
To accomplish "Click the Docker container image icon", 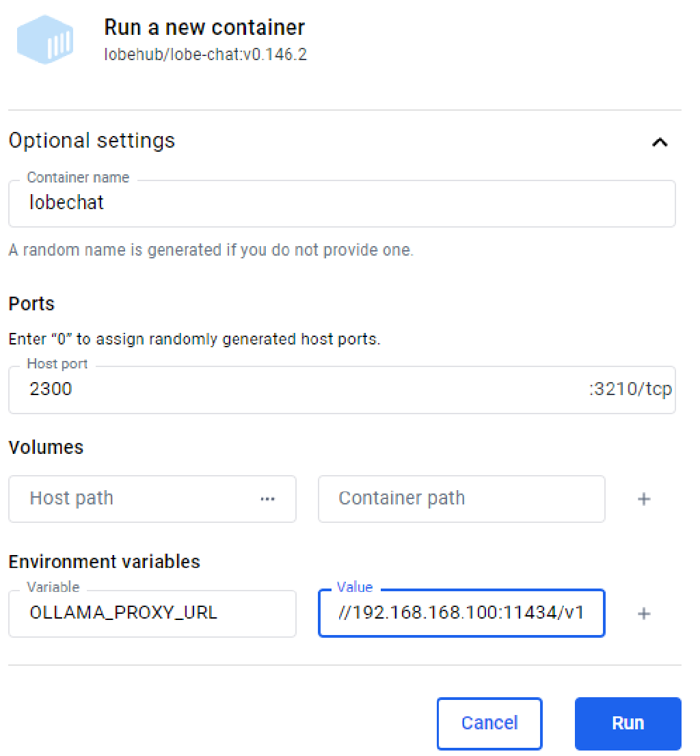I will tap(46, 40).
